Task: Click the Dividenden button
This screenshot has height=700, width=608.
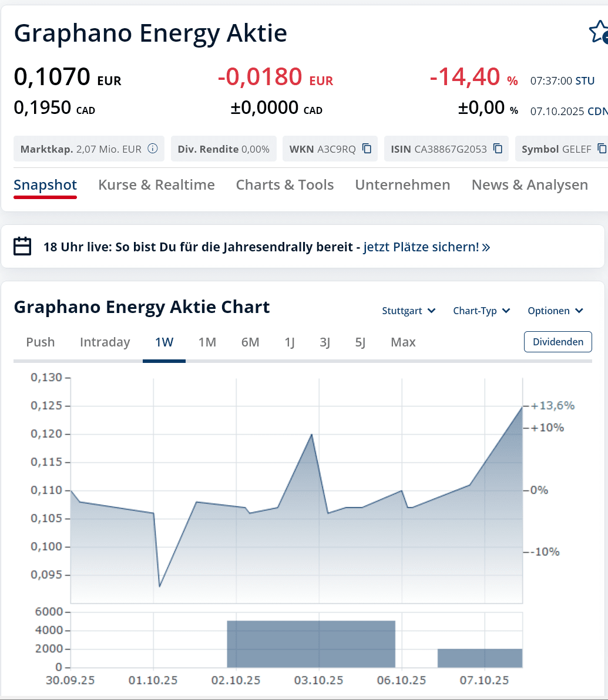Action: point(557,342)
